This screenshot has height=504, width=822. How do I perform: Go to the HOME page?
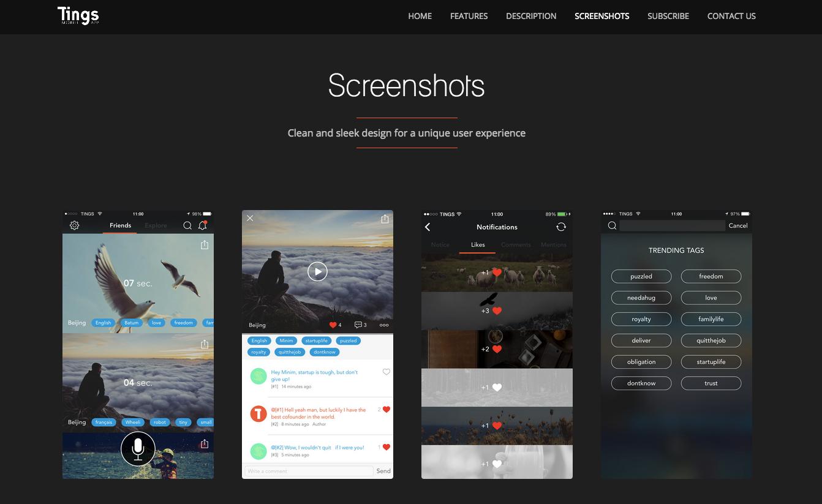point(420,16)
